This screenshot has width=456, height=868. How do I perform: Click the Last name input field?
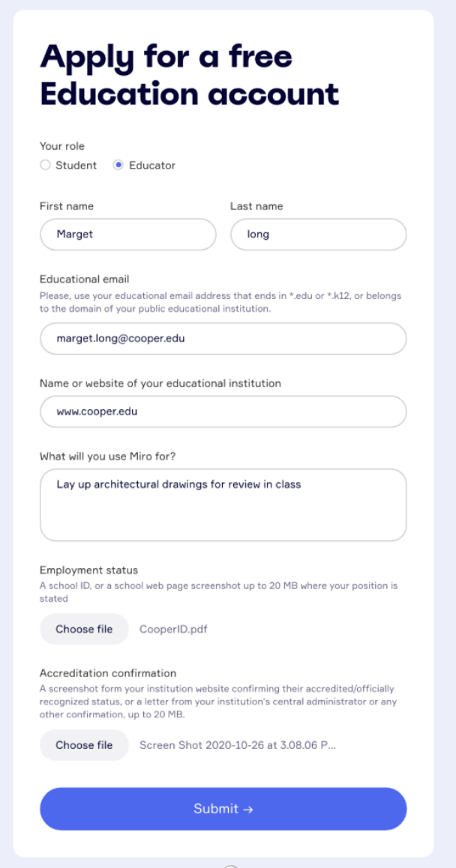pos(318,235)
